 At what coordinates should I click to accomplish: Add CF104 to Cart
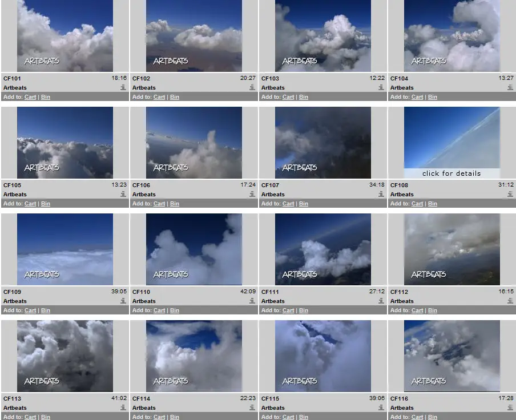pyautogui.click(x=417, y=96)
